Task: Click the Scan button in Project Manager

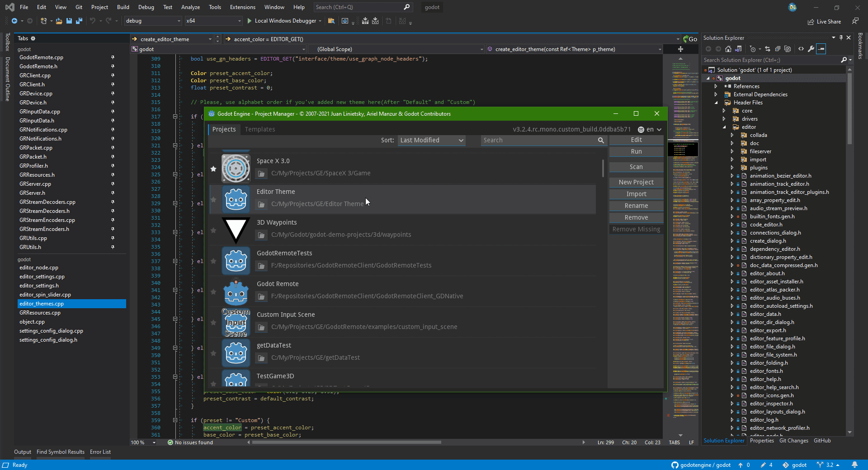Action: click(x=636, y=166)
